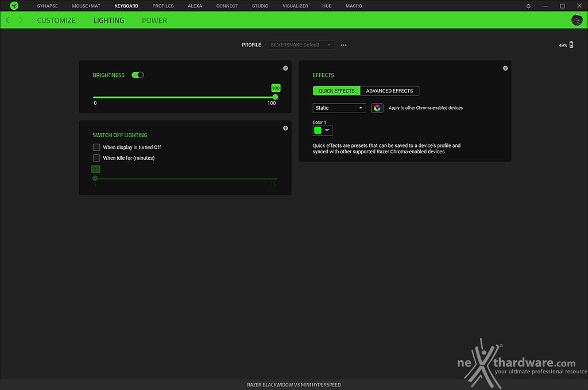
Task: Open the MACRO tab
Action: [x=354, y=6]
